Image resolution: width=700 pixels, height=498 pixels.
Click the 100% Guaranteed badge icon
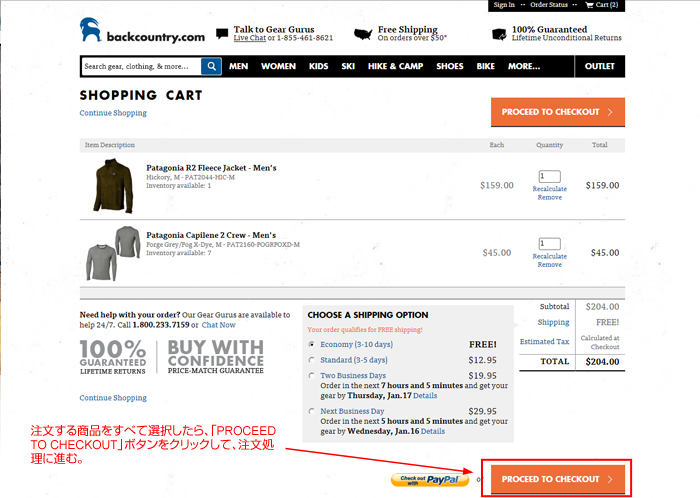pos(498,33)
